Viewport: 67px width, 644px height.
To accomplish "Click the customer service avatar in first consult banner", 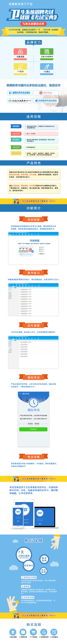I will [x=16, y=201].
